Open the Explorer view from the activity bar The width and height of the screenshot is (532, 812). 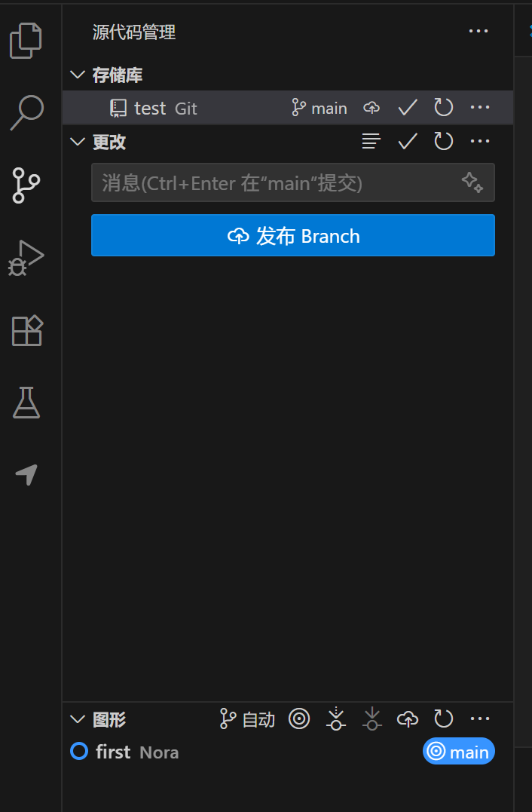pyautogui.click(x=27, y=40)
